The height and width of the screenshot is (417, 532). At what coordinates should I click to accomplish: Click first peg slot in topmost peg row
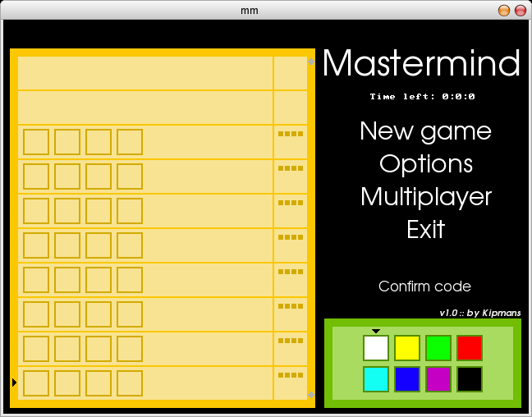[36, 142]
